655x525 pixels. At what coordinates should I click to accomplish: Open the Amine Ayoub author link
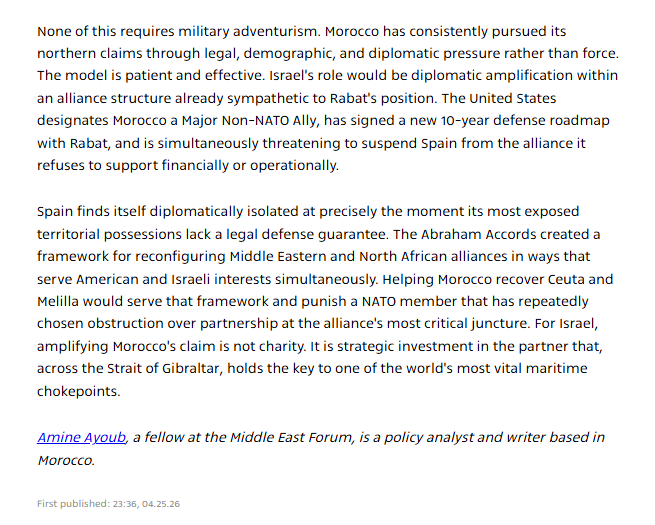click(81, 437)
